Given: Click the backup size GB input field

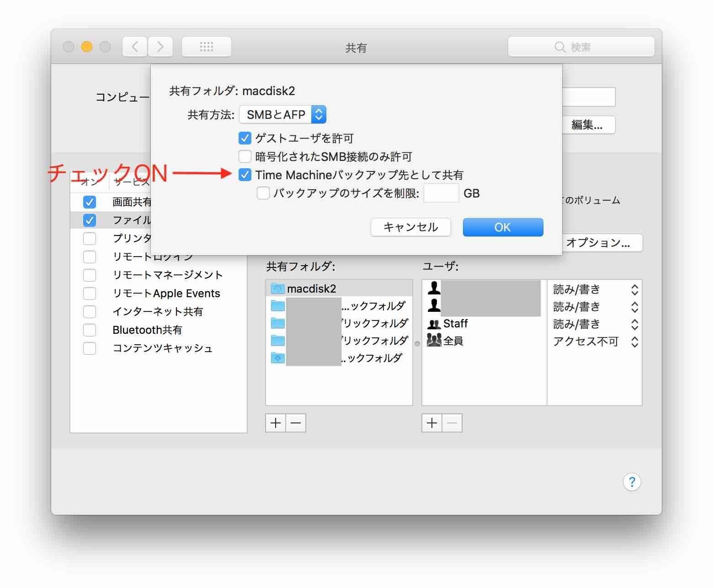Looking at the screenshot, I should coord(441,193).
